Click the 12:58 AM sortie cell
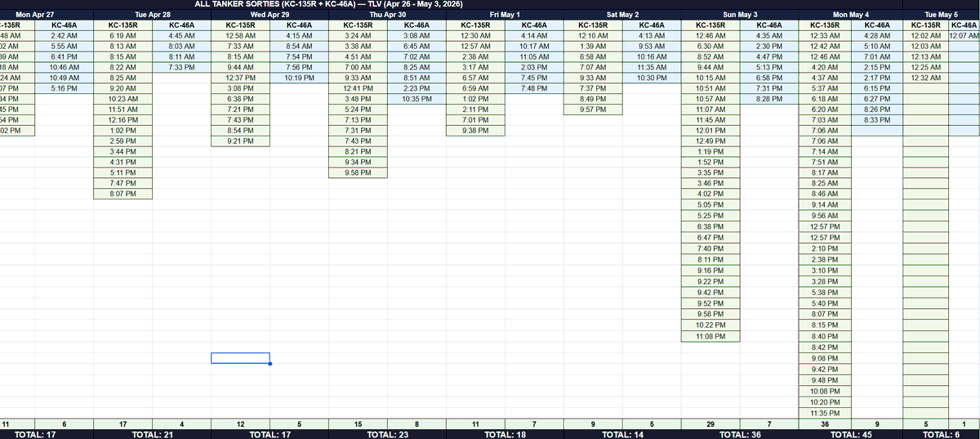980x439 pixels. 241,36
